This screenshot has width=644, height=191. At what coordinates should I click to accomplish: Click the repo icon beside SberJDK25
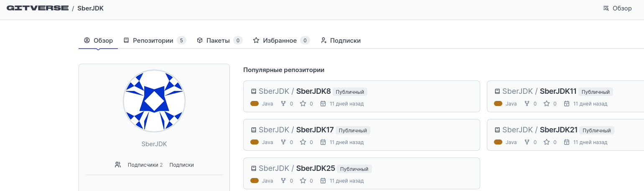[x=253, y=168]
